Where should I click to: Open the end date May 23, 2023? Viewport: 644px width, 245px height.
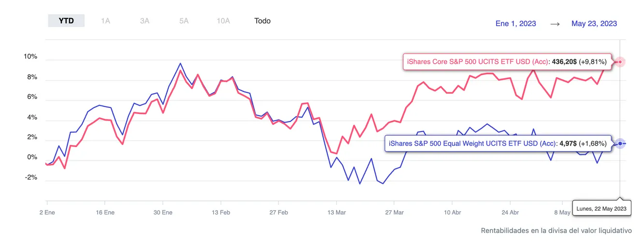594,23
